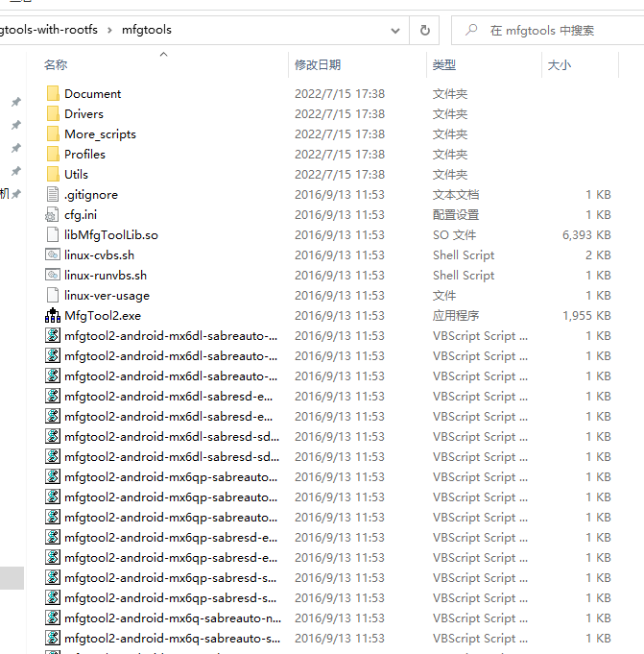
Task: Select the linux-cvbs.sh file name
Action: tap(99, 254)
